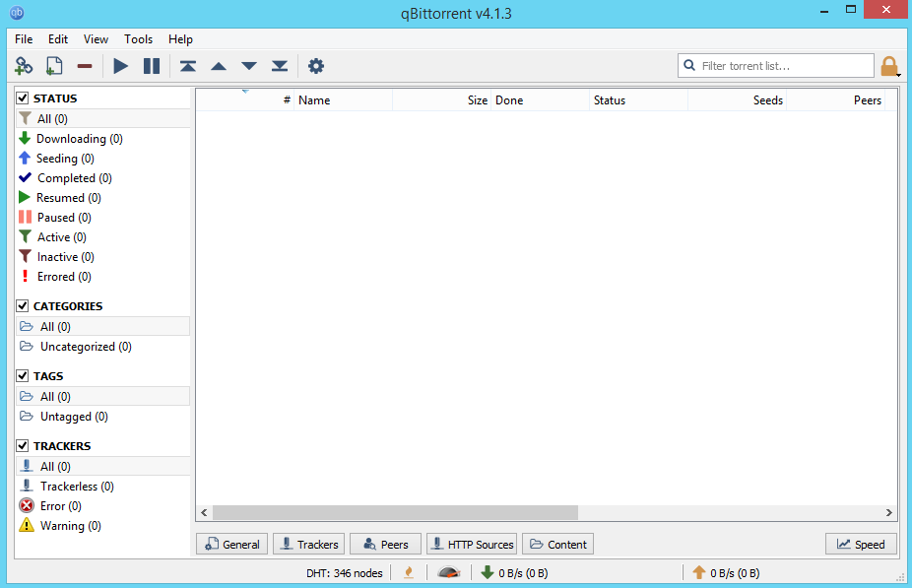Show the Speed graph tab
912x588 pixels.
point(861,545)
